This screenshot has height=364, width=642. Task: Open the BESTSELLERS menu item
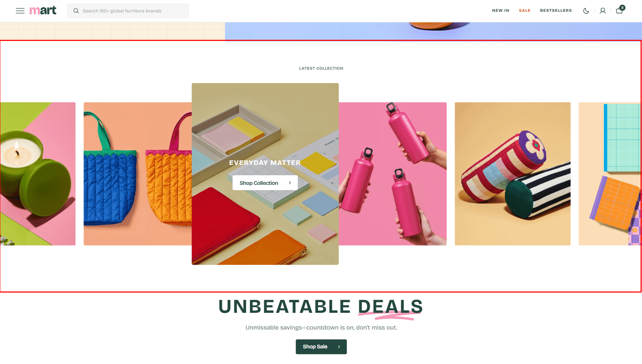tap(556, 11)
